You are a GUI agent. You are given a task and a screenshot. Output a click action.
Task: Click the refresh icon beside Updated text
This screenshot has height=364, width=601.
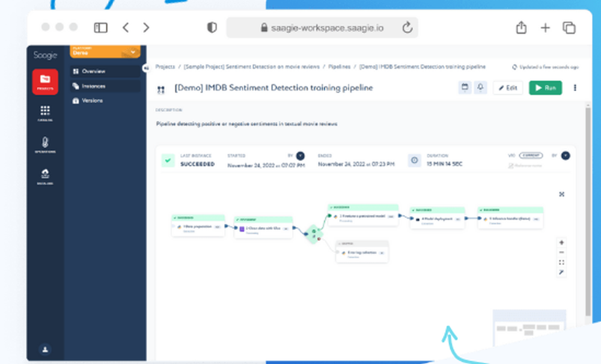point(514,67)
